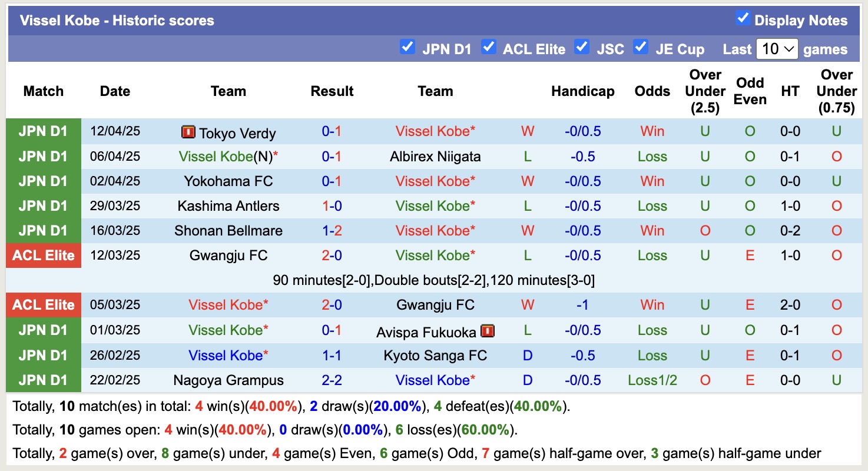Viewport: 868px width, 471px height.
Task: Click the ACL Elite label dated 12/03/25
Action: coord(44,256)
